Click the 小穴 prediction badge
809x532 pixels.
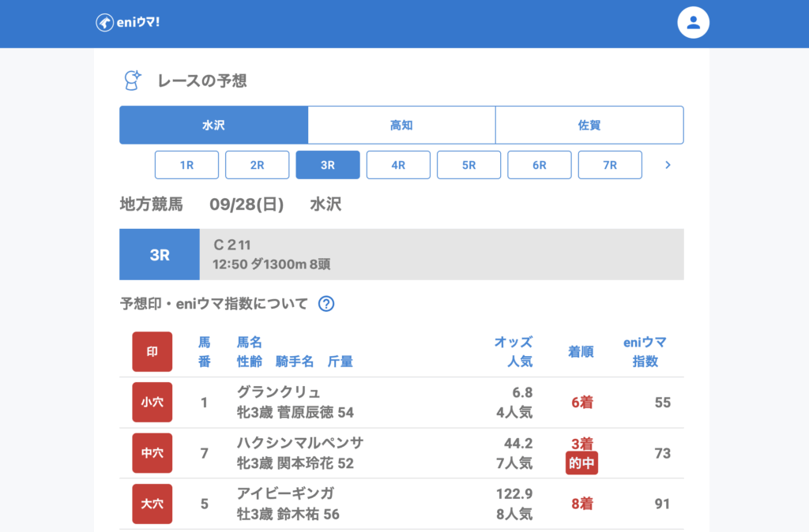coord(152,403)
